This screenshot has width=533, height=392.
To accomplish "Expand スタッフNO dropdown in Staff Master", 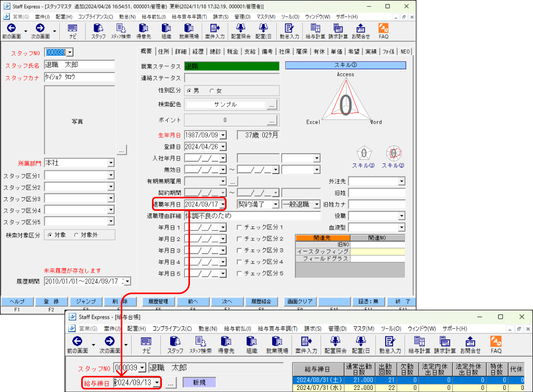I will click(x=70, y=53).
